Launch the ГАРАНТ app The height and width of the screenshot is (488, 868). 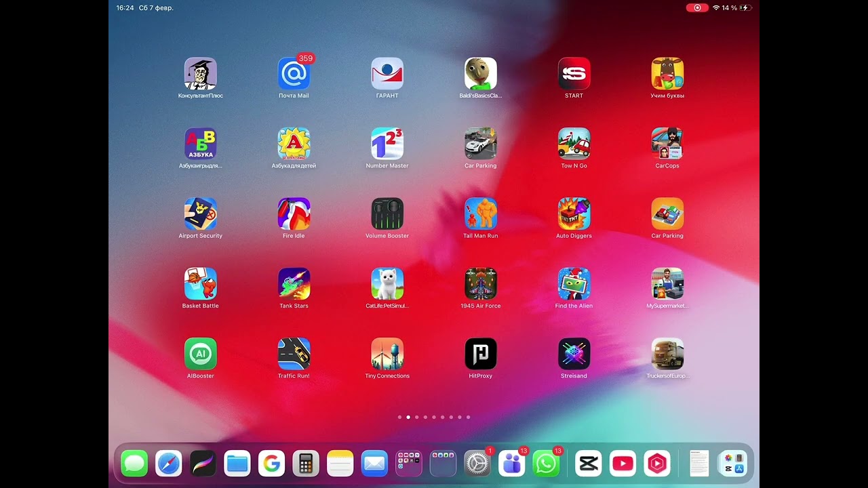click(x=387, y=73)
